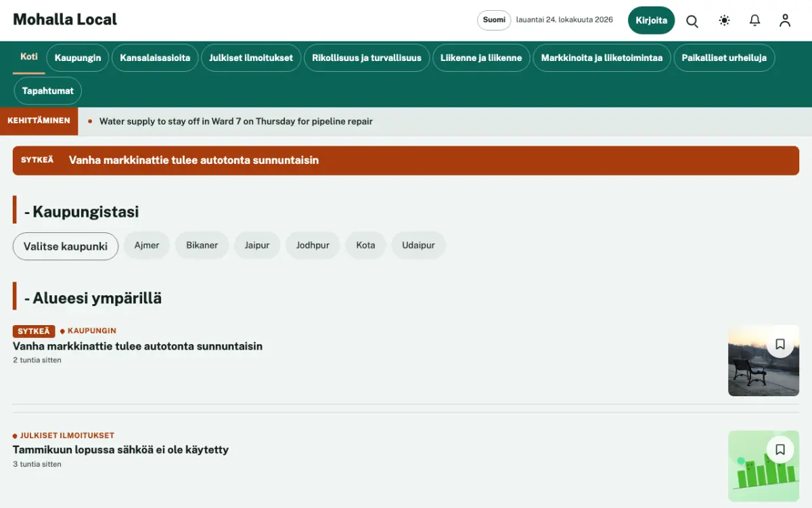Open notifications bell icon
This screenshot has width=812, height=508.
755,20
